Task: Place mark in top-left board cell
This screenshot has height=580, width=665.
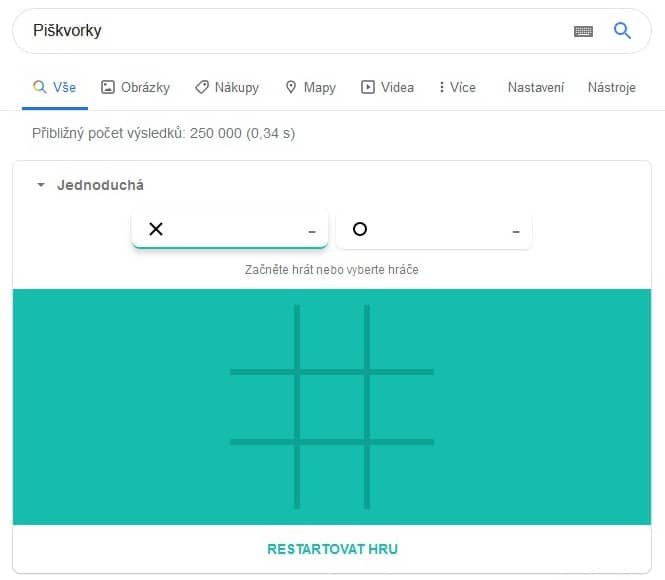Action: 262,337
